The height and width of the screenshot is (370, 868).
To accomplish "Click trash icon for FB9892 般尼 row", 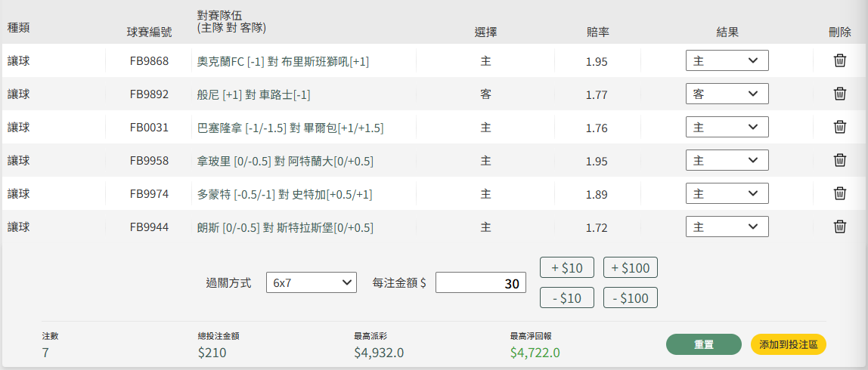I will tap(839, 94).
